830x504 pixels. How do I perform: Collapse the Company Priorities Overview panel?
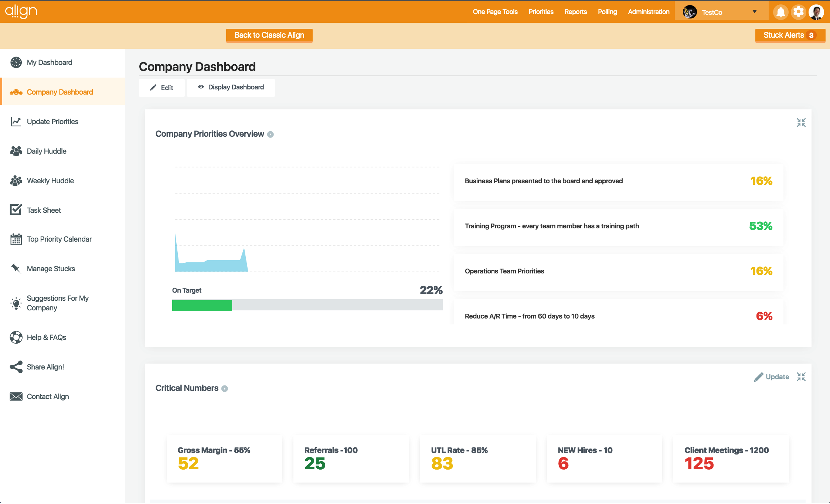[x=801, y=122]
